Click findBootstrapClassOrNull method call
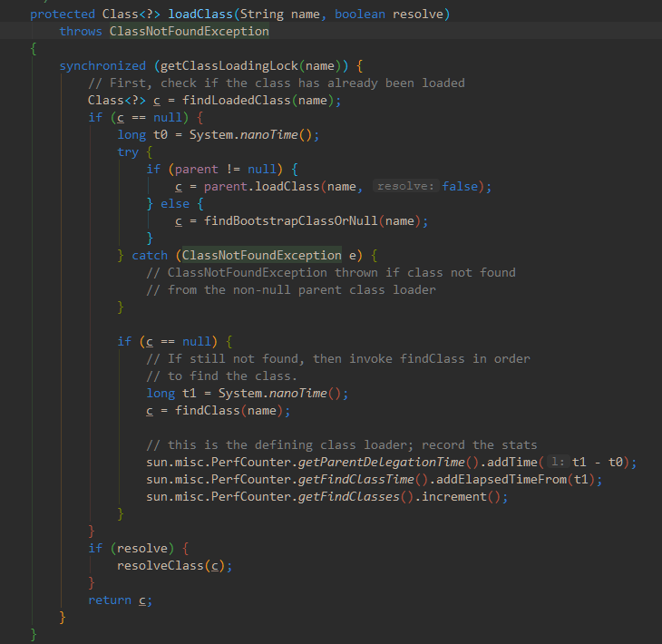The image size is (662, 644). (291, 220)
